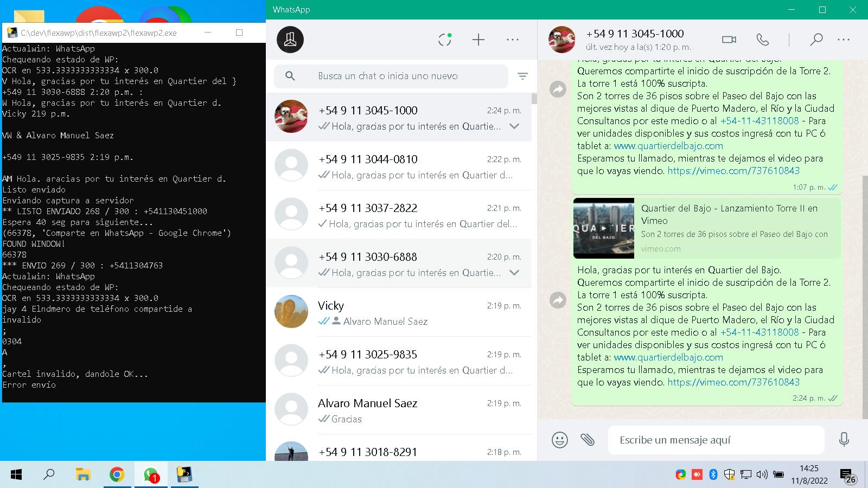868x488 pixels.
Task: Open Google Chrome from the taskbar
Action: coord(117,475)
